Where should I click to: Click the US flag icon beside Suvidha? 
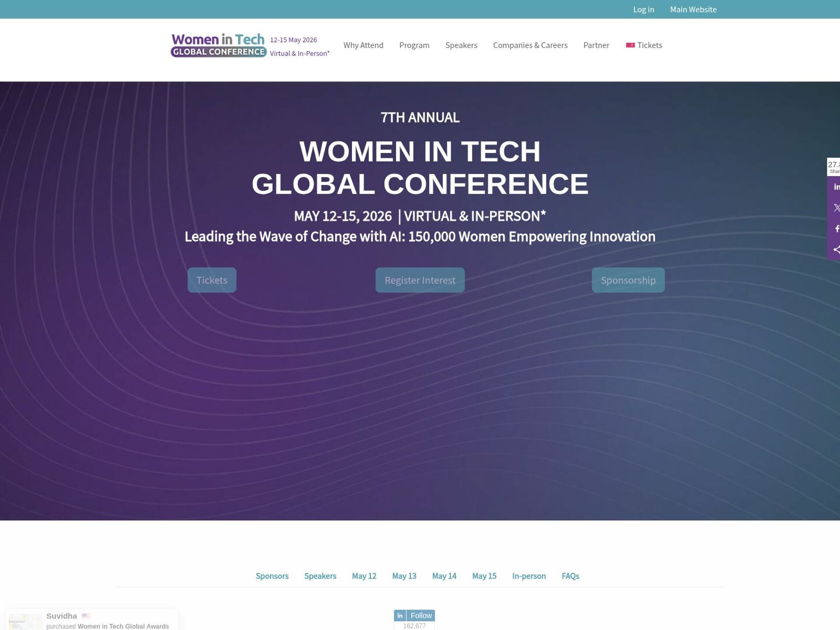click(86, 616)
